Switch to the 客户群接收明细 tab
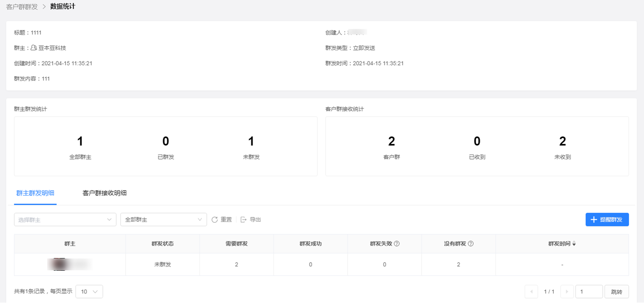The width and height of the screenshot is (644, 303). pyautogui.click(x=104, y=193)
